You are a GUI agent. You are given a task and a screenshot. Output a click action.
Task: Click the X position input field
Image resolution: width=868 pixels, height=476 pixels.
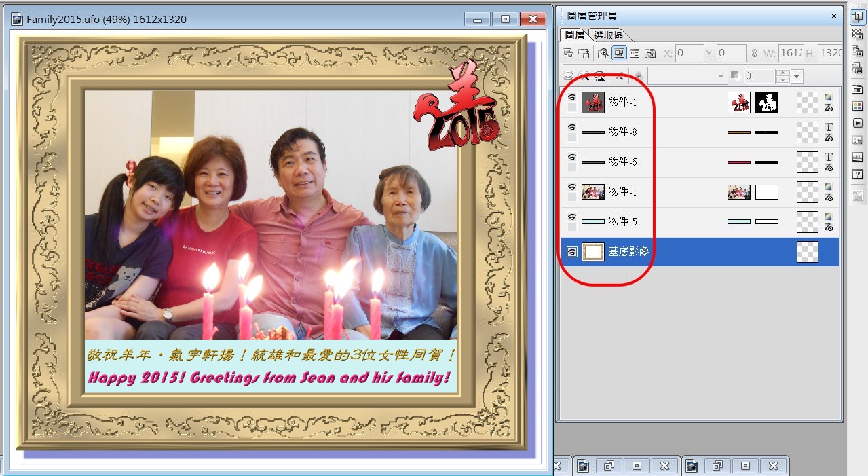(x=689, y=54)
